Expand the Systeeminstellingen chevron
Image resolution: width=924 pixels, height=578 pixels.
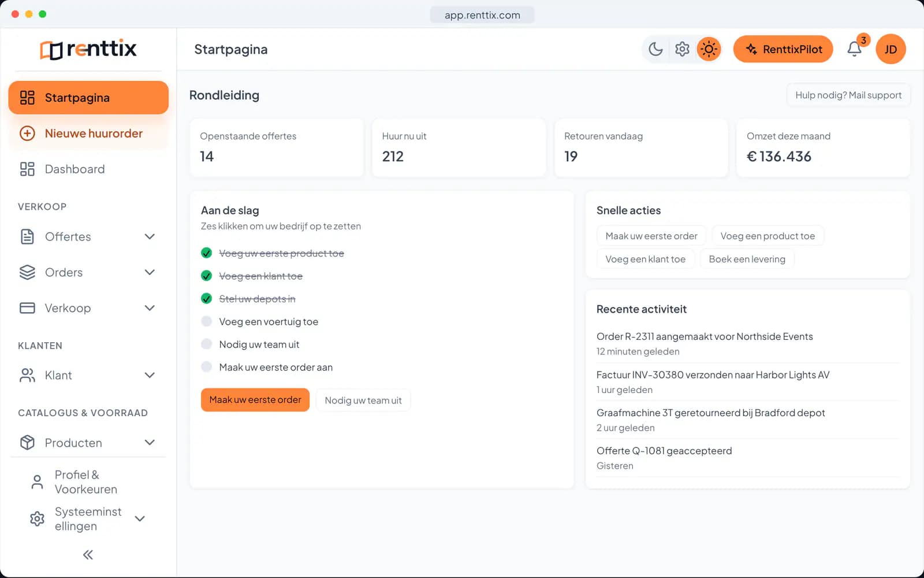[x=140, y=518]
